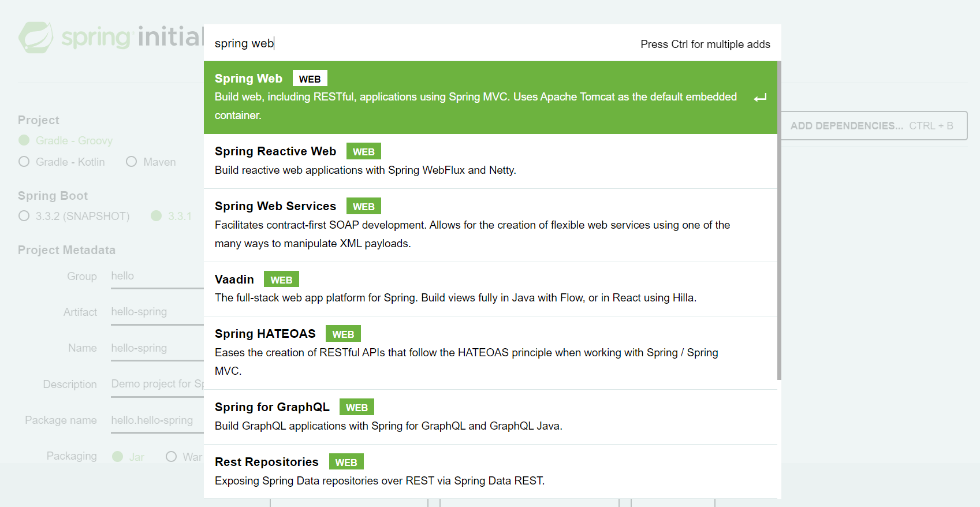Click 'Press Ctrl for multiple adds' hint
The image size is (980, 507).
coord(705,44)
